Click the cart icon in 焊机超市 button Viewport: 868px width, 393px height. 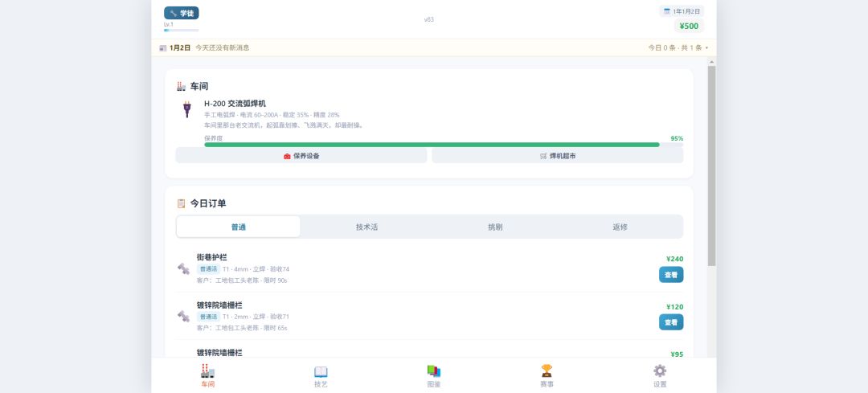(x=543, y=156)
